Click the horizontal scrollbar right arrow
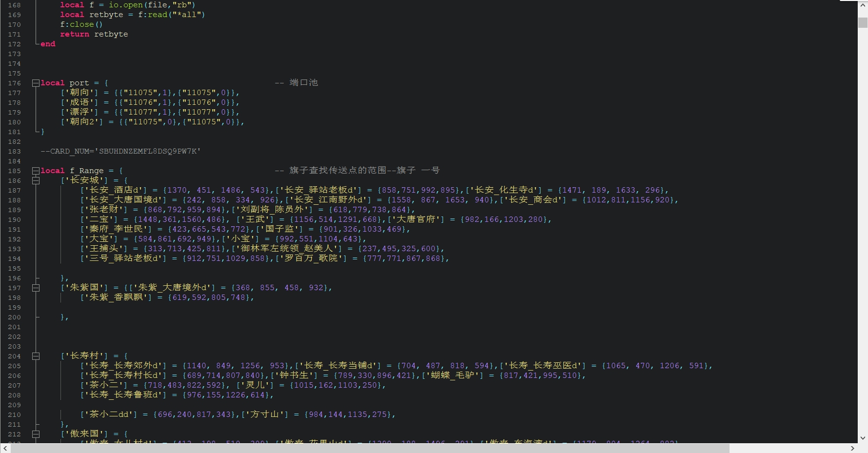 click(x=852, y=448)
